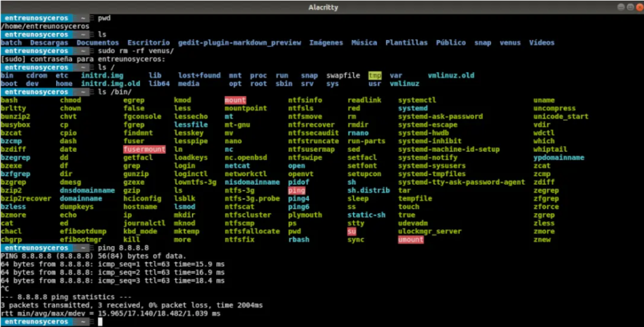Select the icmp_seq=3 reply with time=18.4 ms
This screenshot has width=644, height=327.
pyautogui.click(x=113, y=281)
